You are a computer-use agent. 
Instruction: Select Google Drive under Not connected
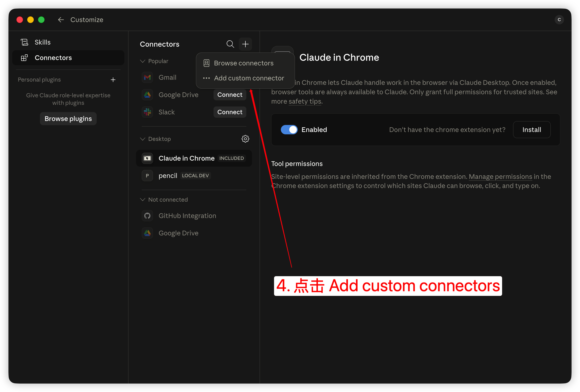(194, 233)
